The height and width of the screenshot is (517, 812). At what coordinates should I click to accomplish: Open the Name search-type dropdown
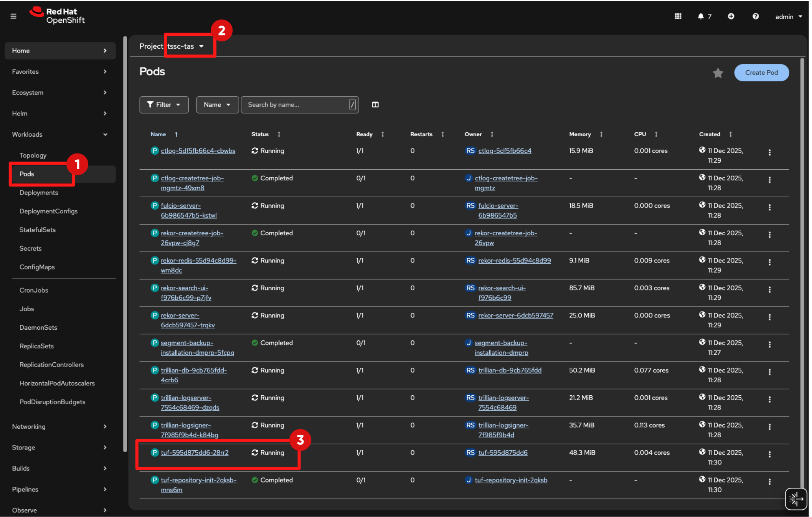(x=217, y=105)
